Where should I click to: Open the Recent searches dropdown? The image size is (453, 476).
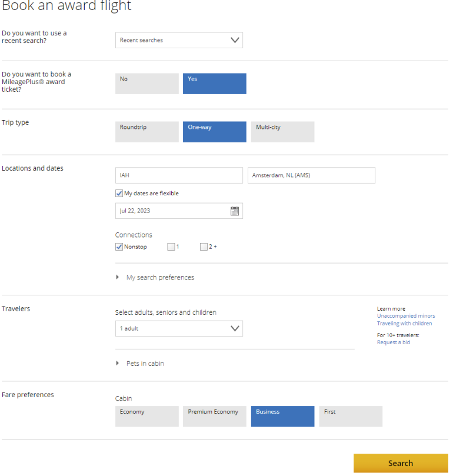pos(179,40)
